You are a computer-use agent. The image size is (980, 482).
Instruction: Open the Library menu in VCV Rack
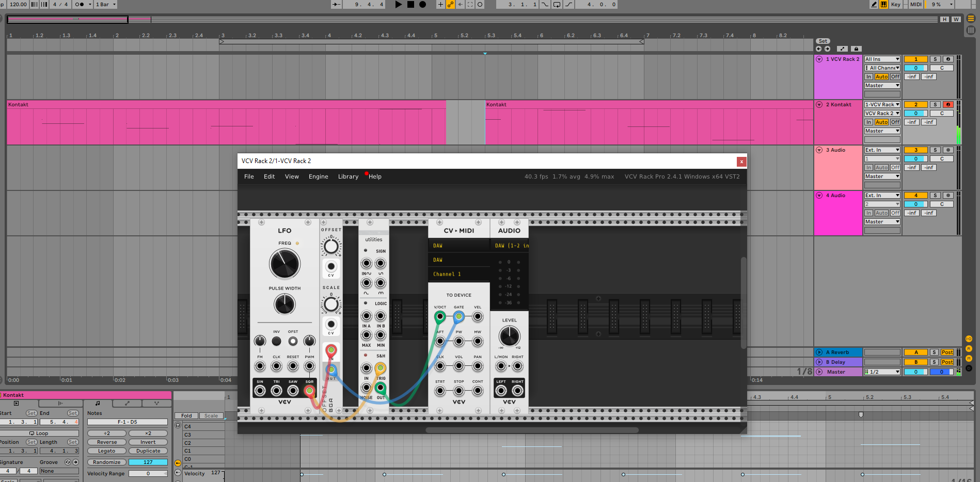[x=348, y=176]
